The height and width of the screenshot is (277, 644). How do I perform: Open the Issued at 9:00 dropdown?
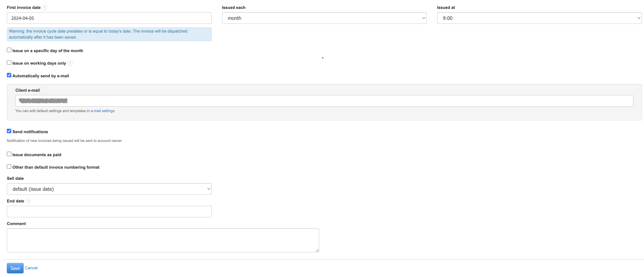point(539,18)
